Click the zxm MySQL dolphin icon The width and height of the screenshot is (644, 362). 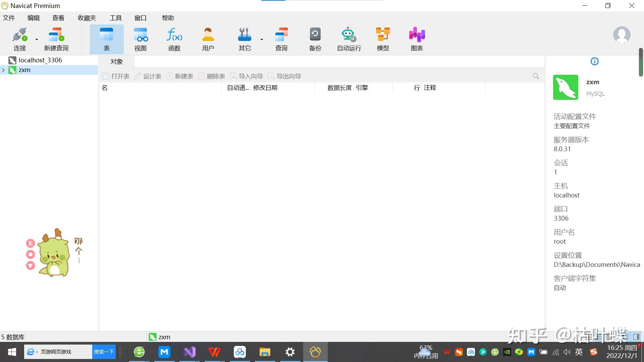566,87
